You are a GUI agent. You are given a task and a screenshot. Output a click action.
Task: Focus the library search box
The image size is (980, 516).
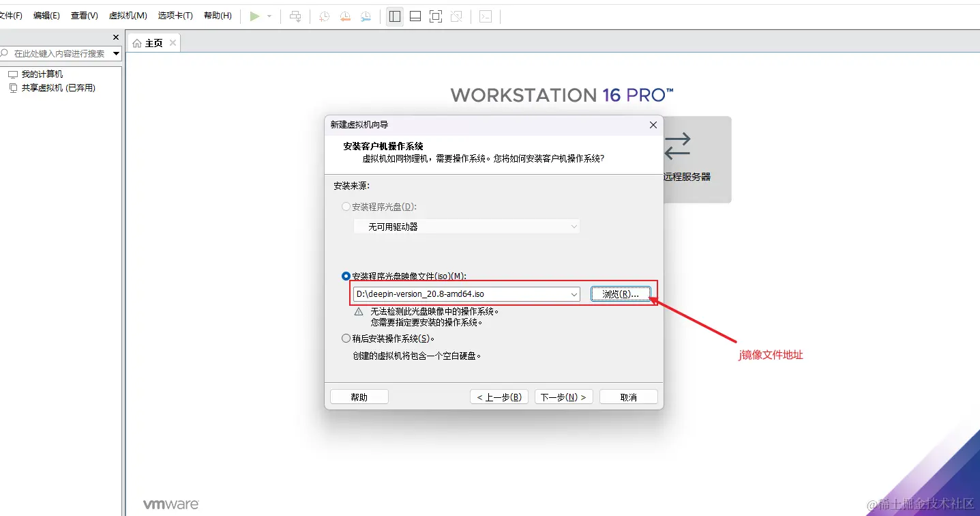[59, 53]
